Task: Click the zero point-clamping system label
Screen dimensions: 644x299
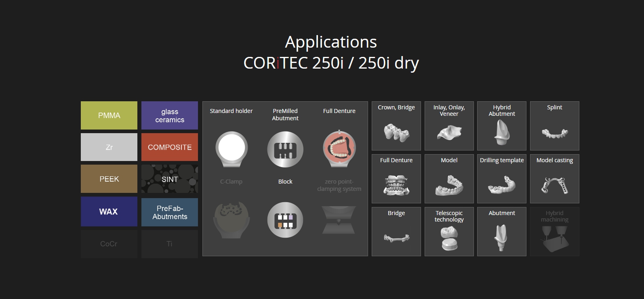Action: click(339, 185)
